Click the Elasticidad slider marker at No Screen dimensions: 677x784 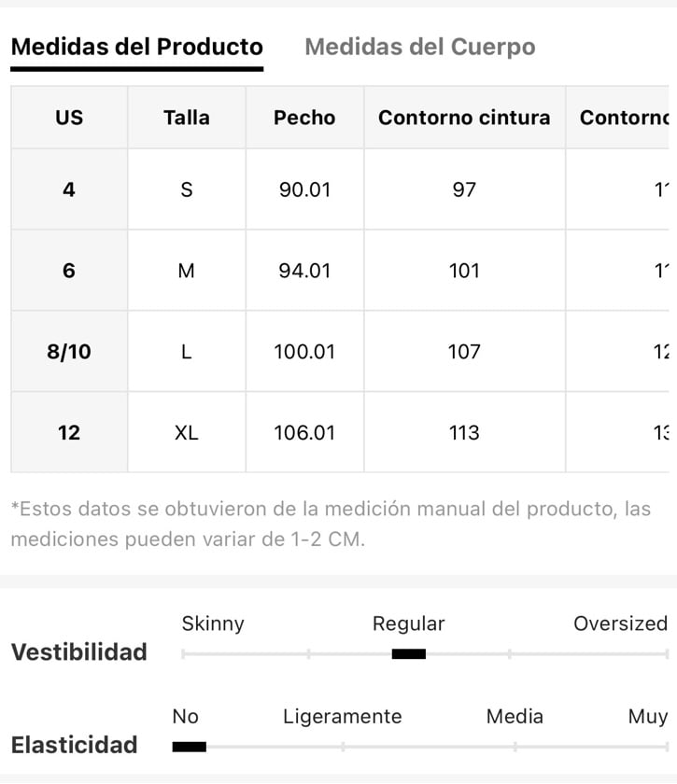pos(190,747)
